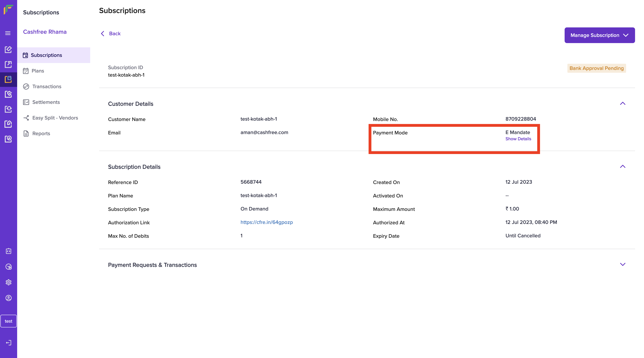This screenshot has width=644, height=358.
Task: Click the hamburger menu icon in sidebar
Action: coord(8,33)
